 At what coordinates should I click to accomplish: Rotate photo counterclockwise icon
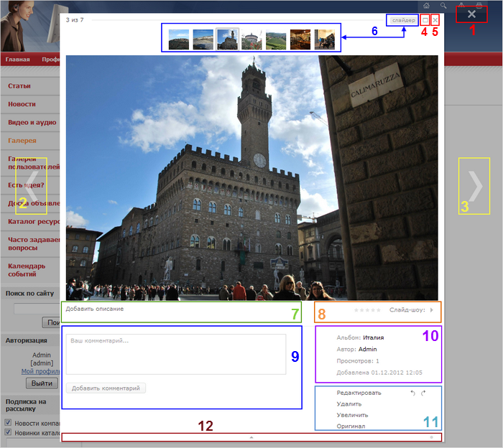(x=413, y=393)
